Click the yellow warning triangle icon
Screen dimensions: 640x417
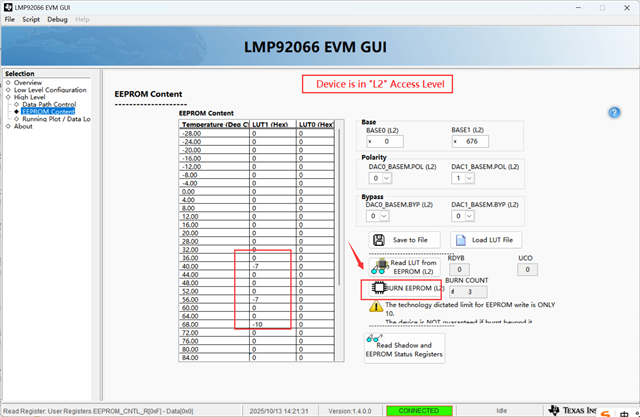click(x=376, y=306)
